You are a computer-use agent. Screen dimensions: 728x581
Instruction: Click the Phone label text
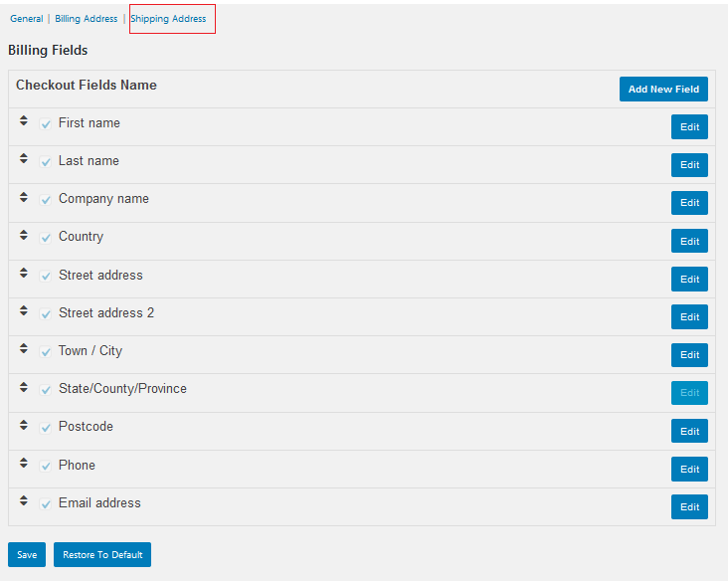(x=77, y=465)
